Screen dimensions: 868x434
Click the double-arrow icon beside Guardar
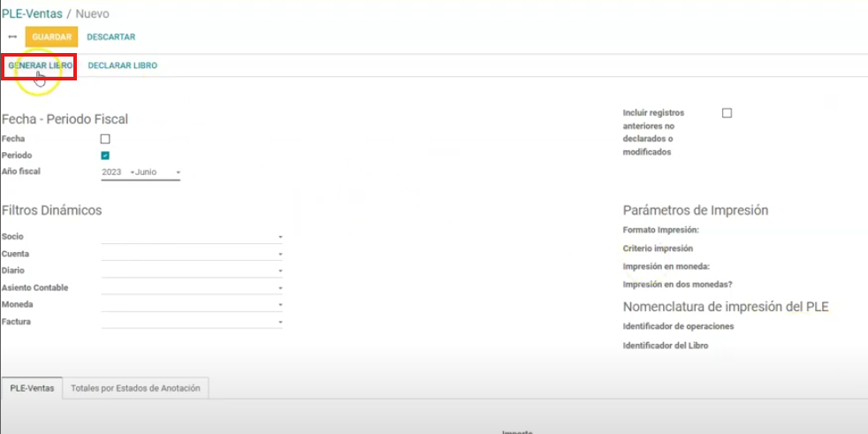[x=12, y=37]
